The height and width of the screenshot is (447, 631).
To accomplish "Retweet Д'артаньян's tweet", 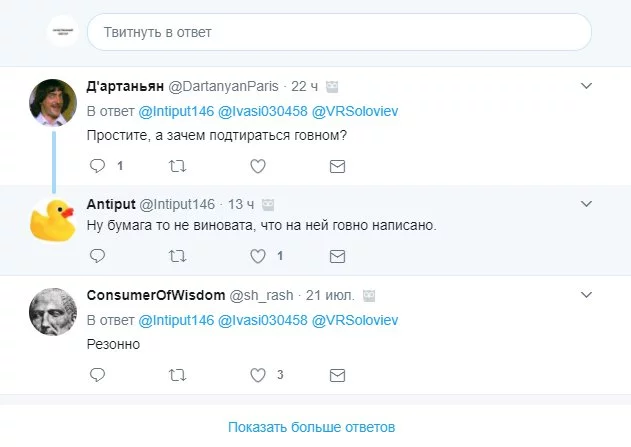I will coord(177,165).
